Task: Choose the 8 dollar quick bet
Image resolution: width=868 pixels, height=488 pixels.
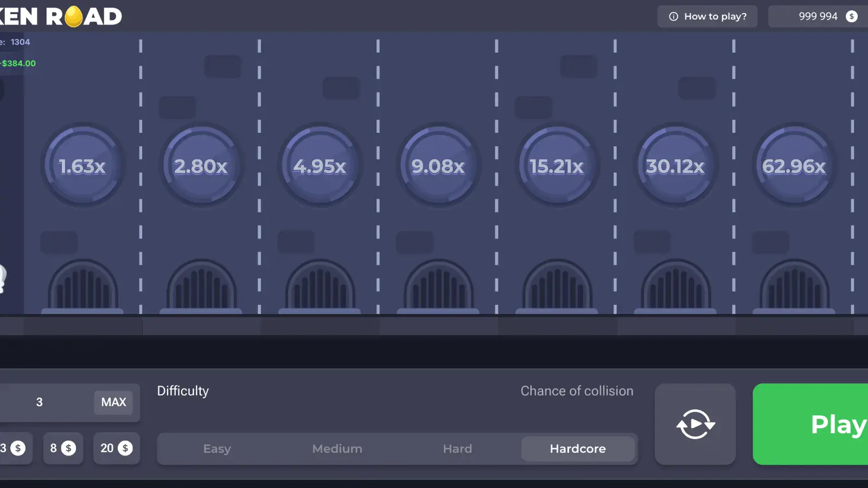Action: [63, 448]
